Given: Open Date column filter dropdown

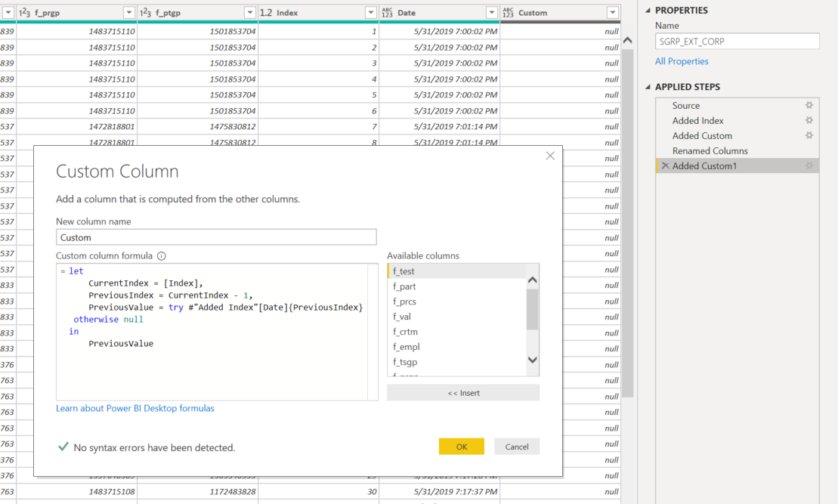Looking at the screenshot, I should 492,13.
